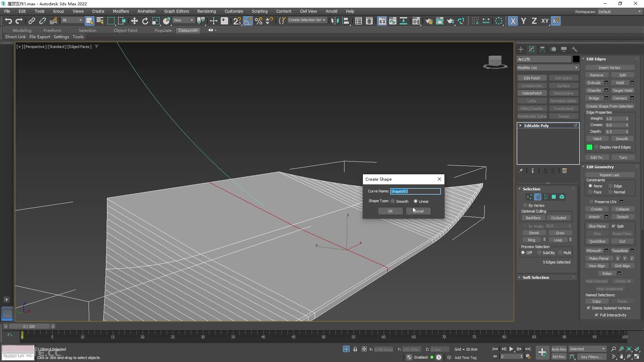Open the Modifiers menu
644x362 pixels.
coord(121,11)
